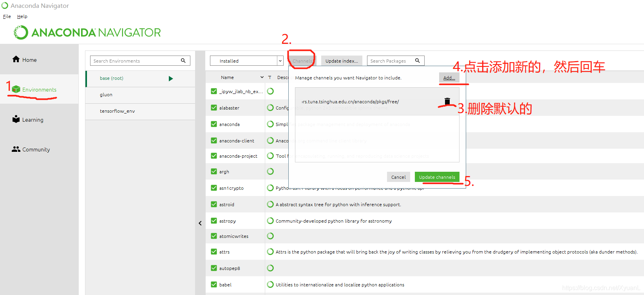Toggle the _ipyw_jlab_nb_ex package checkbox
Image resolution: width=644 pixels, height=295 pixels.
[x=214, y=91]
